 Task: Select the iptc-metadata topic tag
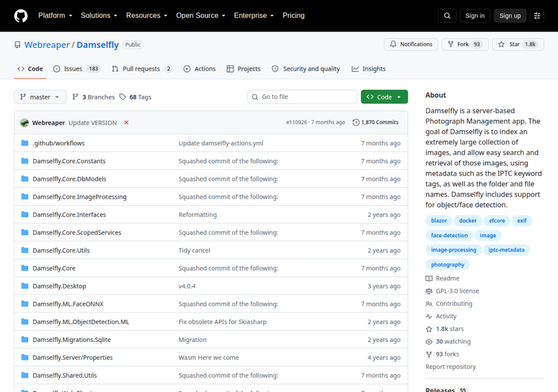tap(506, 250)
